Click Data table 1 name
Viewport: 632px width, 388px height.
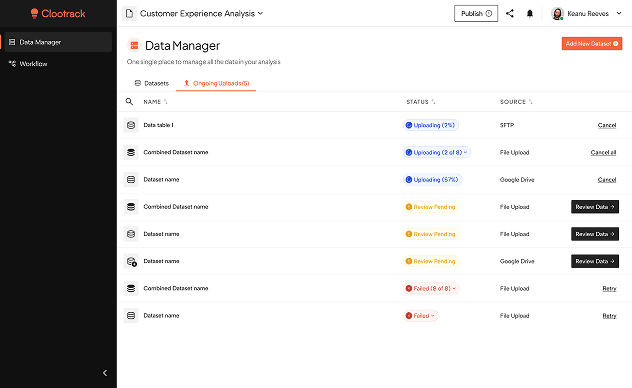point(158,125)
